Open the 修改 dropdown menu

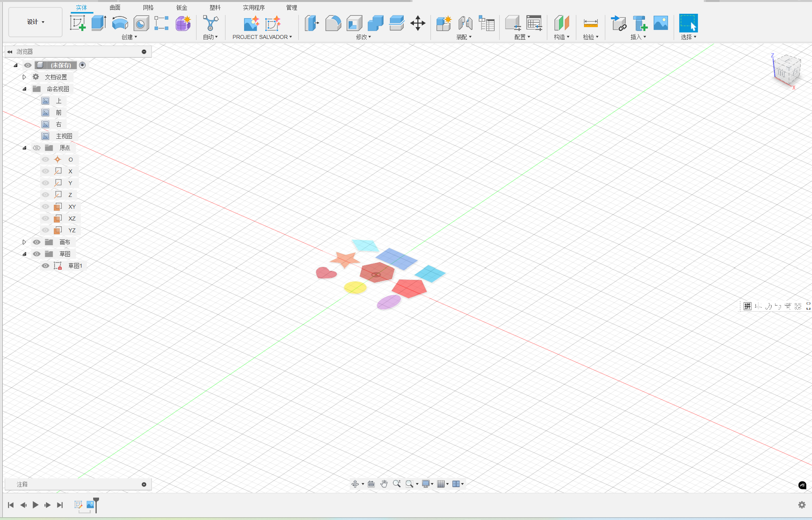364,37
